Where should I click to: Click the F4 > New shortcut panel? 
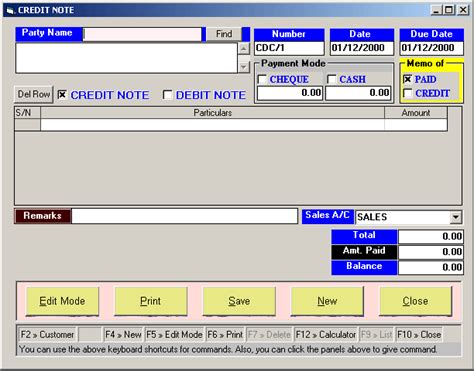(123, 334)
